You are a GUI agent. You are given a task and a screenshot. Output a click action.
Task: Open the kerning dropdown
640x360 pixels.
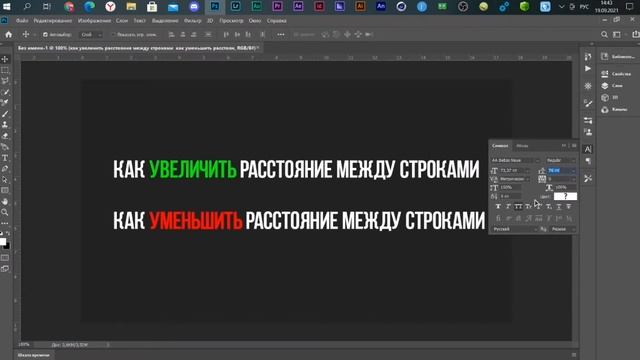[515, 179]
